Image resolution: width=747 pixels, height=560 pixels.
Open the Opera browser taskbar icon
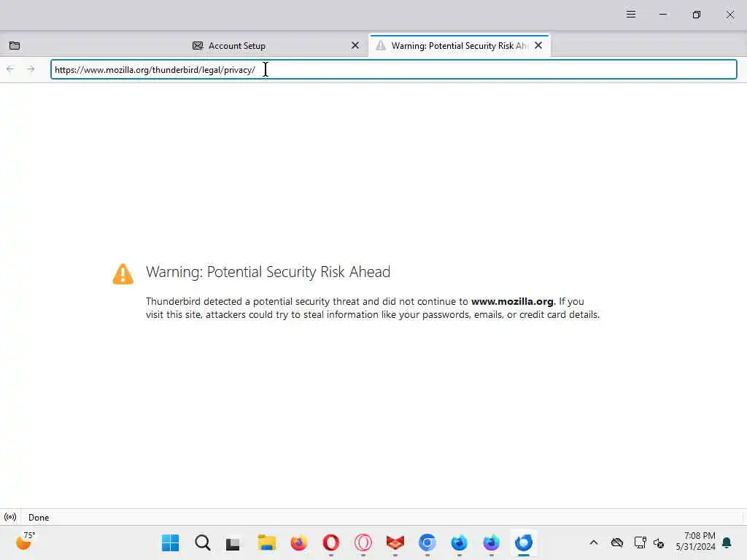(331, 542)
